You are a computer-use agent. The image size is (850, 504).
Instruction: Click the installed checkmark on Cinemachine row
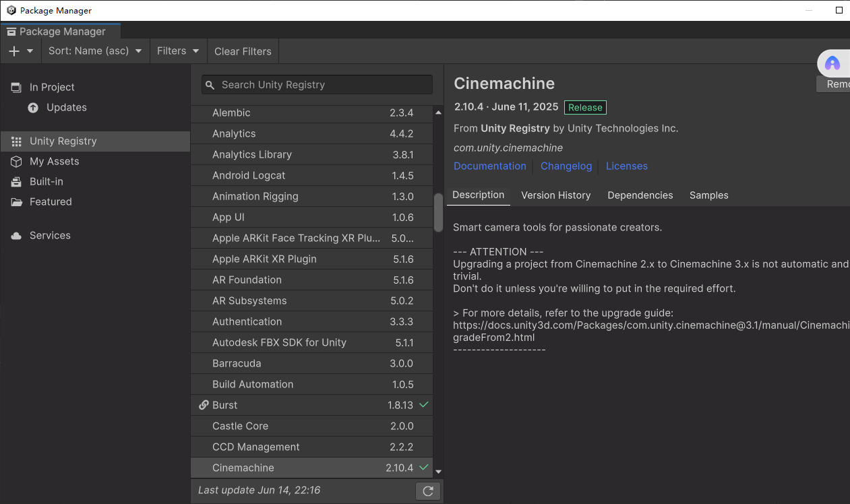click(424, 468)
